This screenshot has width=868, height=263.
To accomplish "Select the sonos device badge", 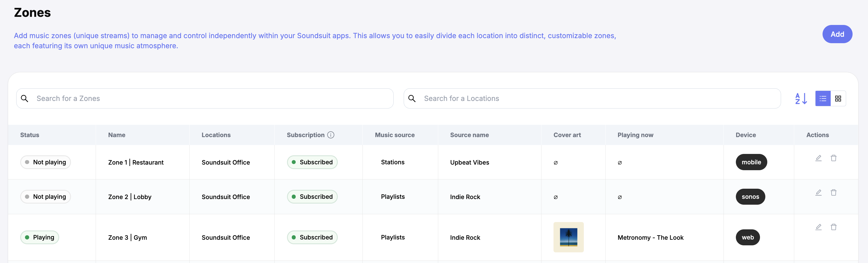I will coord(750,197).
